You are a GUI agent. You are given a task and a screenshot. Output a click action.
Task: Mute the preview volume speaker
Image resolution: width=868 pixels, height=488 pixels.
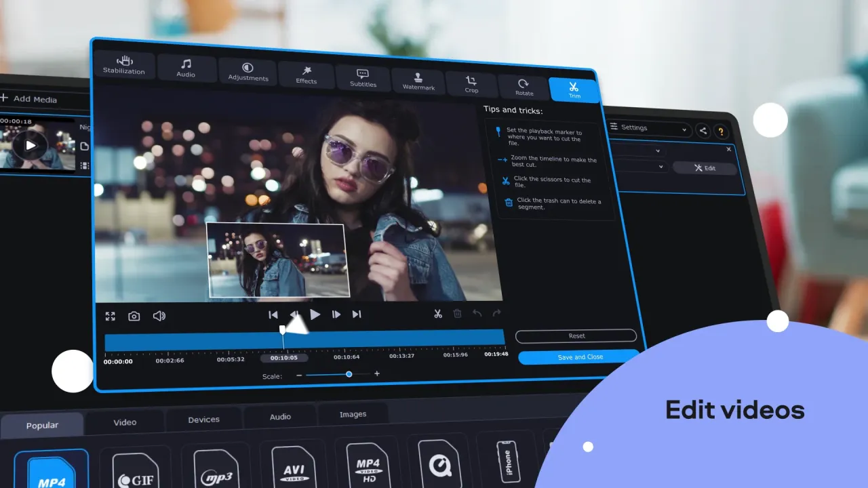click(x=159, y=316)
